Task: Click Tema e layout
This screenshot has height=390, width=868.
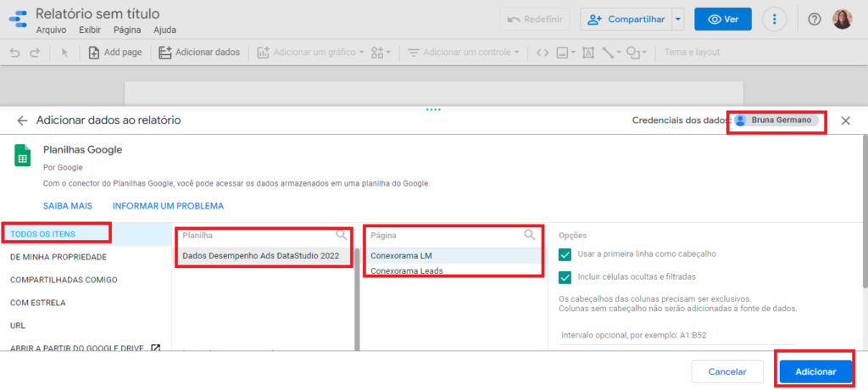Action: 692,53
